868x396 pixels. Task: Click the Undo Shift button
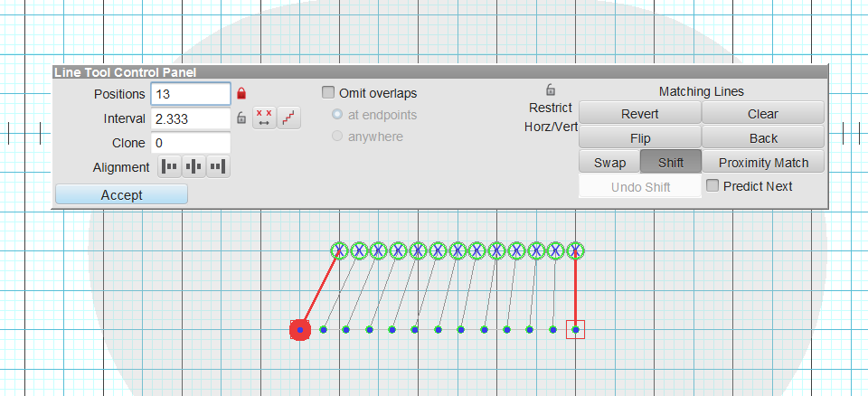coord(640,186)
